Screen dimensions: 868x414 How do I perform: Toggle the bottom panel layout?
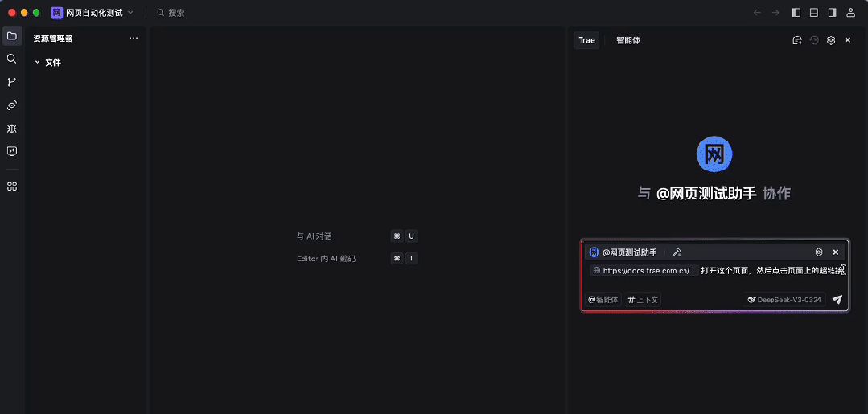pyautogui.click(x=814, y=13)
